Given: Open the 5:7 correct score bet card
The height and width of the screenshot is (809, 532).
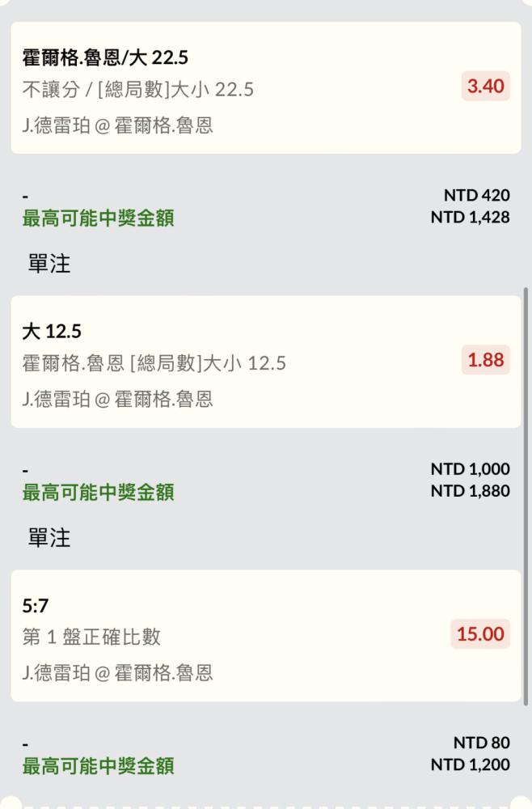Looking at the screenshot, I should pos(266,636).
